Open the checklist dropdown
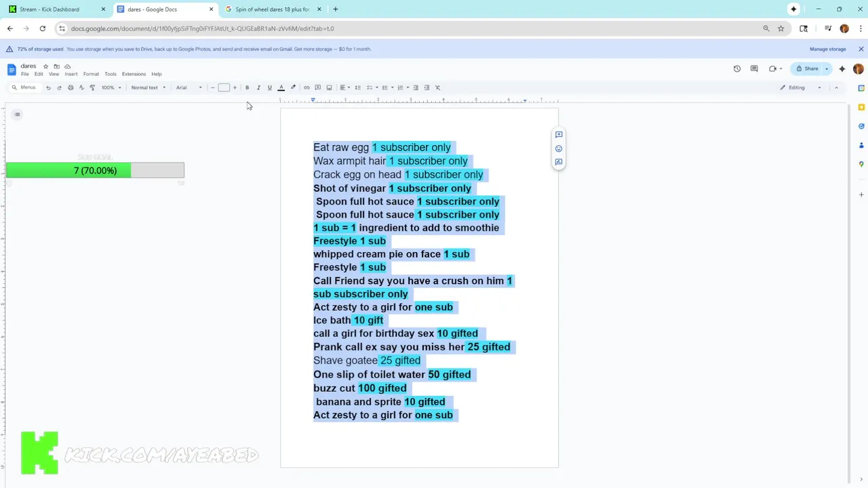Viewport: 868px width, 488px height. point(372,87)
